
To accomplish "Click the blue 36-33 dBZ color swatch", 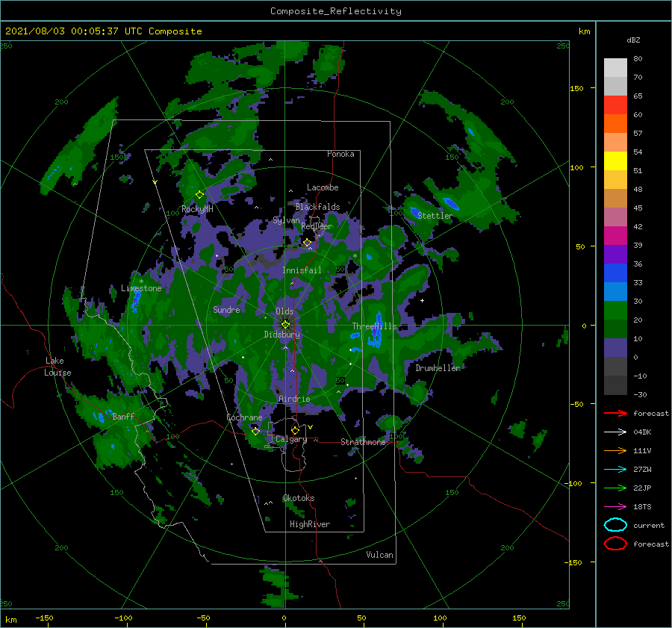I will [615, 273].
